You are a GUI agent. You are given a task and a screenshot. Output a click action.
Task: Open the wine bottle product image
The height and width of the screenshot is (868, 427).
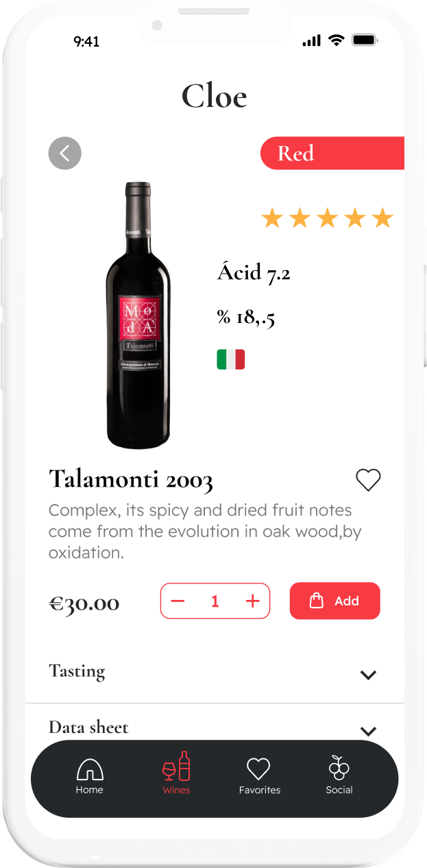(138, 315)
